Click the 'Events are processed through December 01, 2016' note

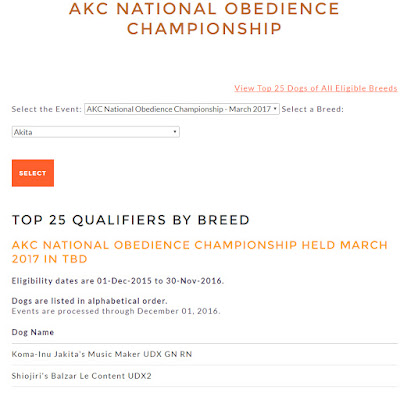pyautogui.click(x=116, y=311)
